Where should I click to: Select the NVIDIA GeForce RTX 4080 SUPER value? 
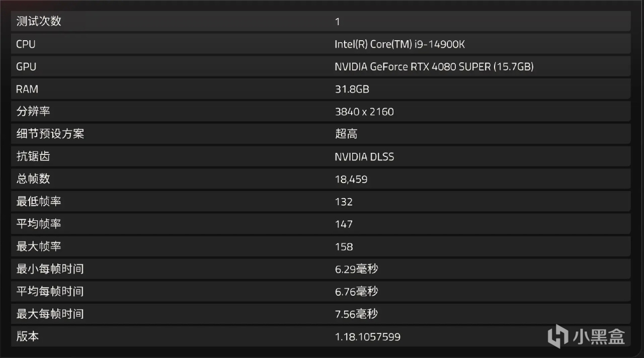click(434, 66)
